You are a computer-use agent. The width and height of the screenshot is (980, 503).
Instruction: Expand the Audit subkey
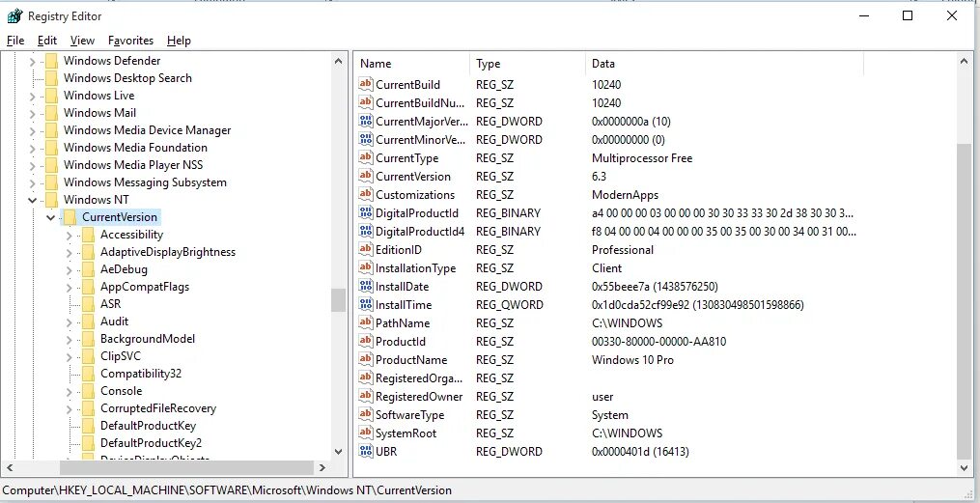coord(69,321)
